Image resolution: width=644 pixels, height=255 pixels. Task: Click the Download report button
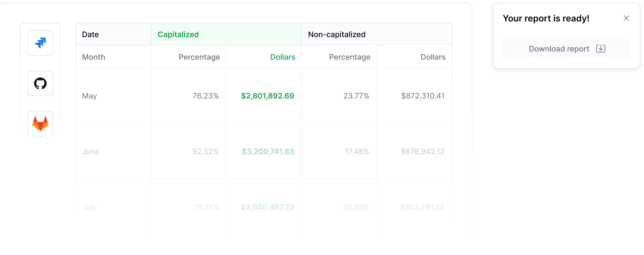566,49
